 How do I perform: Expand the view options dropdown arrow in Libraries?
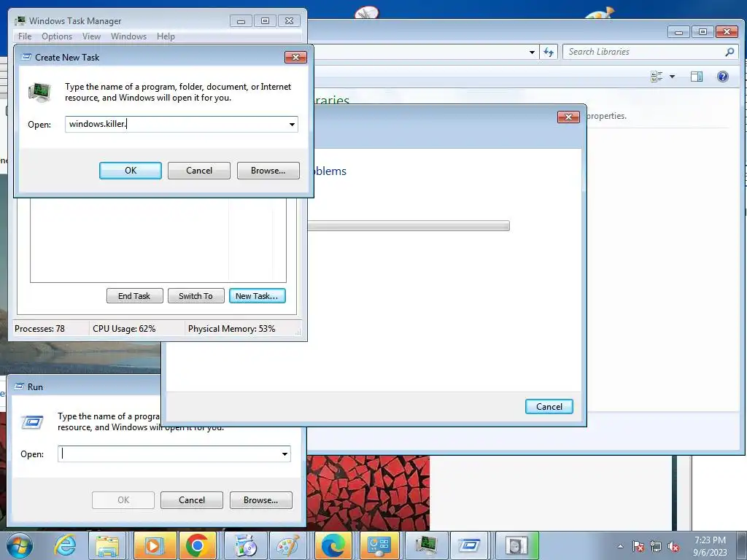point(672,76)
